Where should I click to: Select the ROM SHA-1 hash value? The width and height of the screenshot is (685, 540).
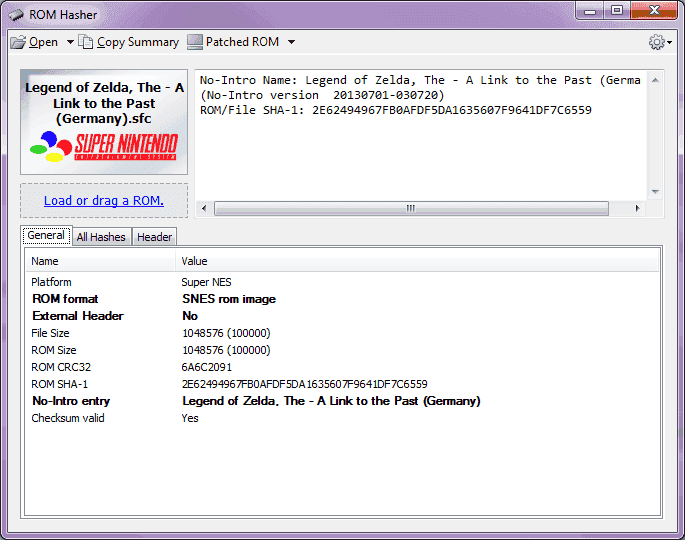point(304,384)
